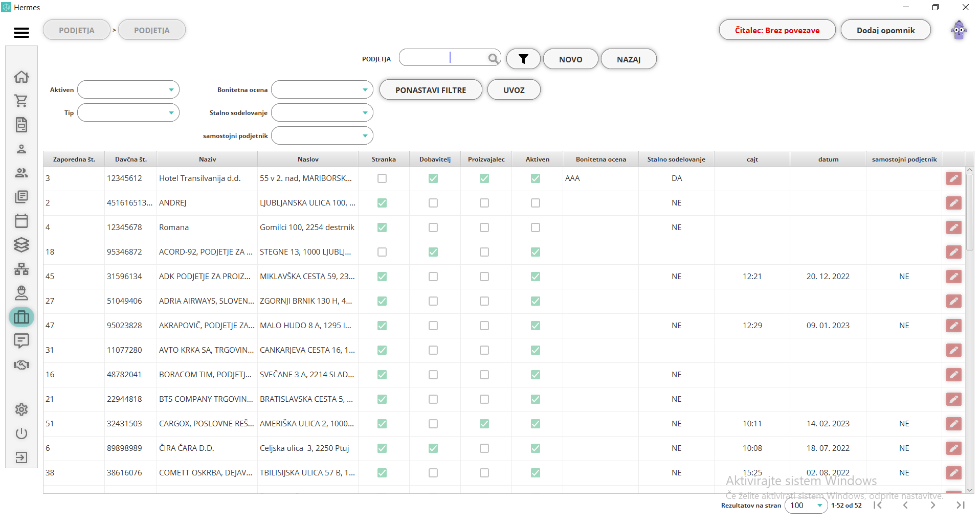Sort by Zaporedna št. column header
The image size is (980, 526).
pyautogui.click(x=74, y=159)
